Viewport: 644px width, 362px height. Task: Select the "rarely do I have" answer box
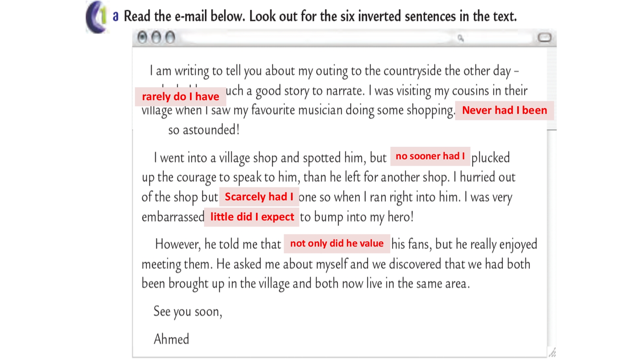coord(180,97)
